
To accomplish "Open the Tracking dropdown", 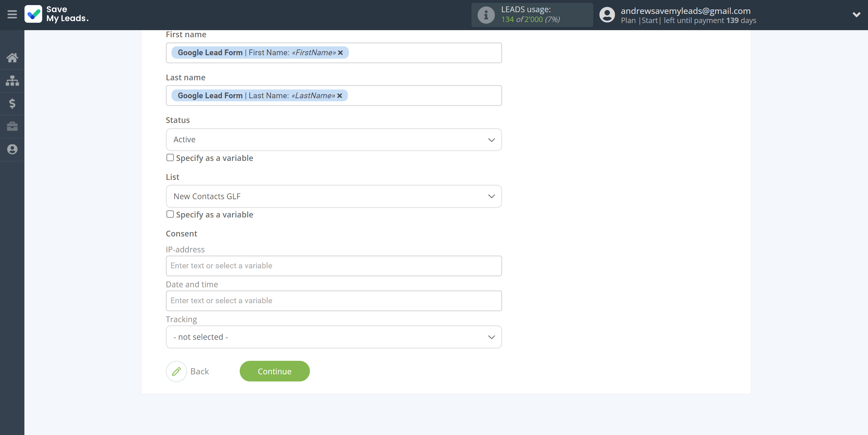I will pos(334,337).
